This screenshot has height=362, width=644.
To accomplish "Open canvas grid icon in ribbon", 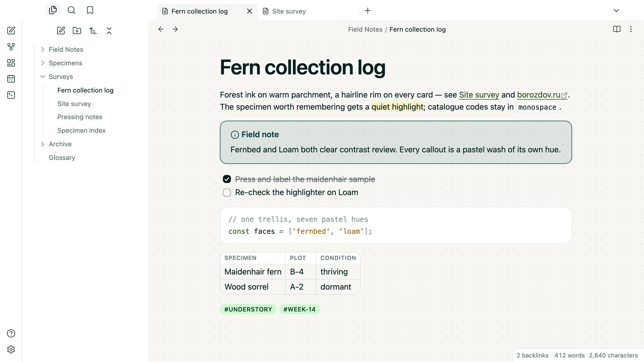I will (x=11, y=63).
